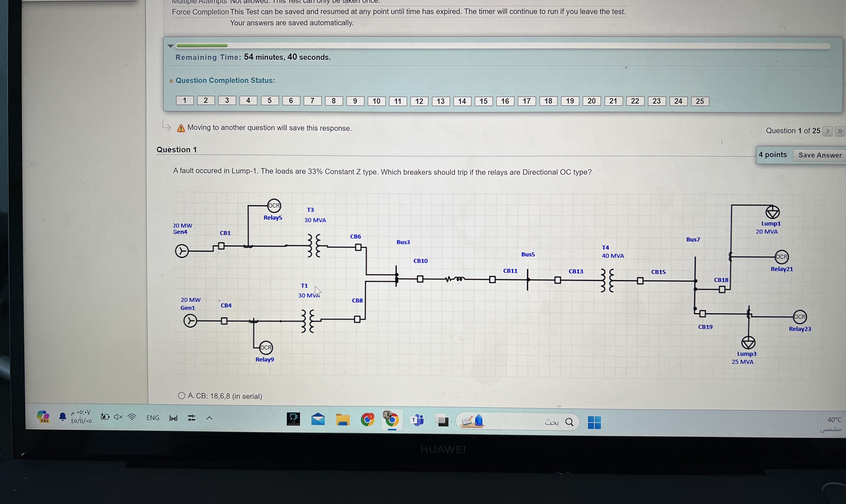Jump to question 25 in status
Image resolution: width=846 pixels, height=504 pixels.
coord(700,101)
